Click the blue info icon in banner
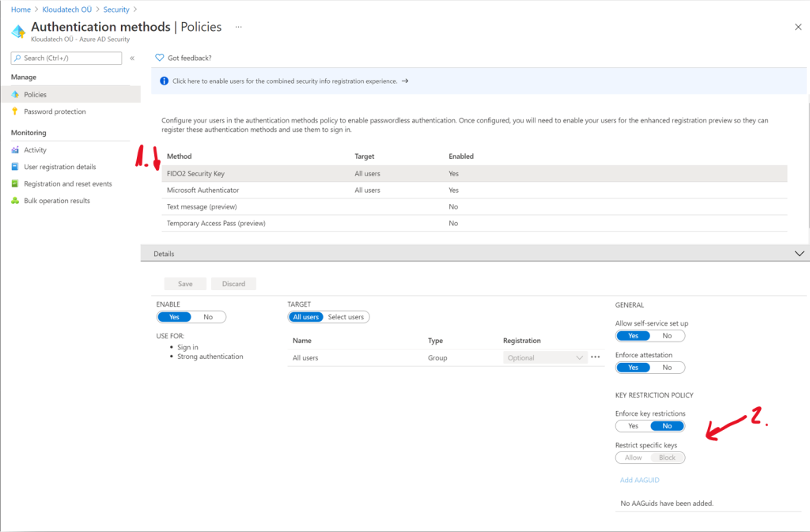The height and width of the screenshot is (532, 810). click(x=165, y=81)
